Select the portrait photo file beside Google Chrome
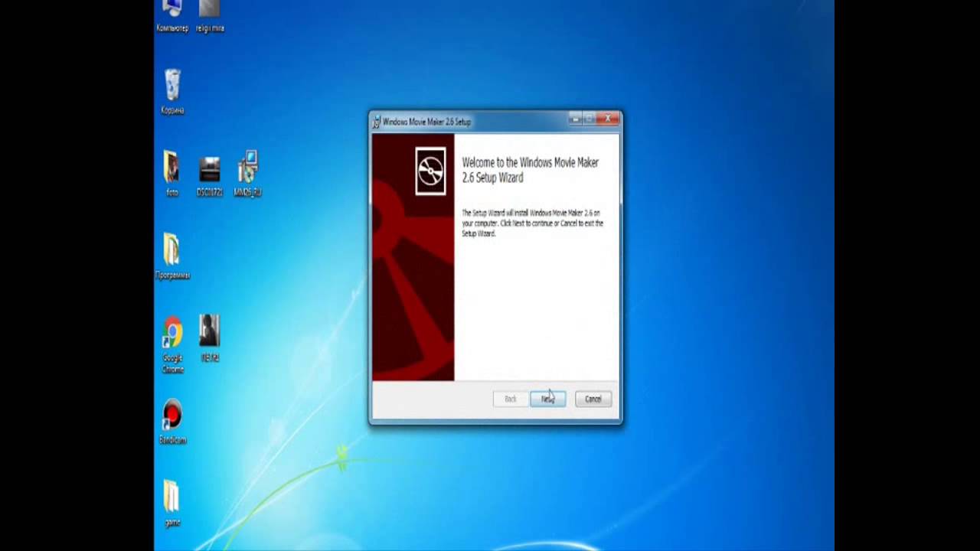This screenshot has height=551, width=980. [209, 337]
